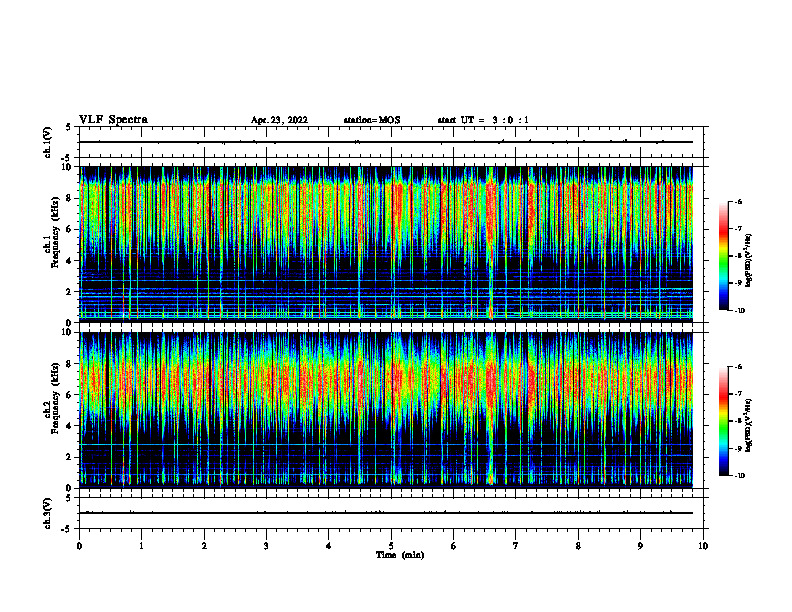Click time axis tick label "8"
This screenshot has height=612, width=792.
[x=578, y=546]
